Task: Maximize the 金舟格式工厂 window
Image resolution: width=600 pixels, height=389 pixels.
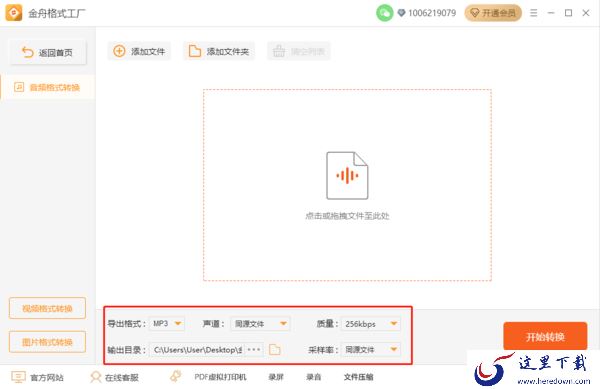Action: coord(569,13)
